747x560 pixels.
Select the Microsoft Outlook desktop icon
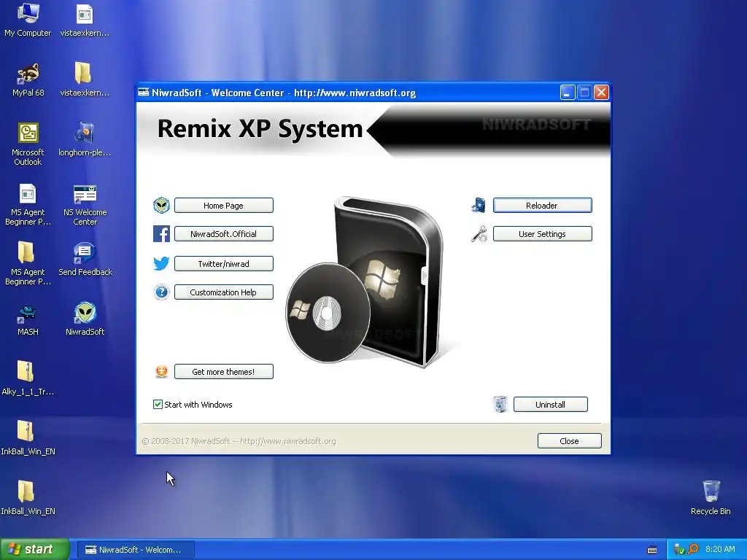click(x=28, y=144)
